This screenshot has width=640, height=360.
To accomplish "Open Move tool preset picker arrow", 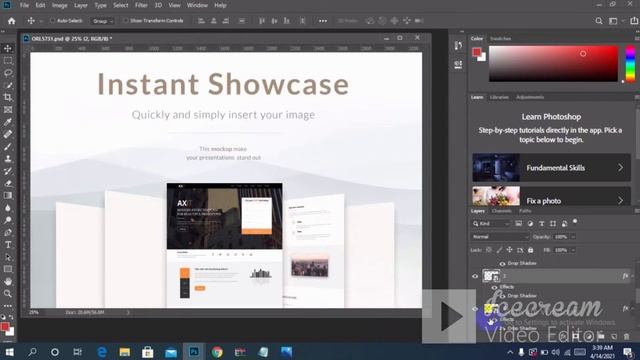I will pyautogui.click(x=41, y=21).
